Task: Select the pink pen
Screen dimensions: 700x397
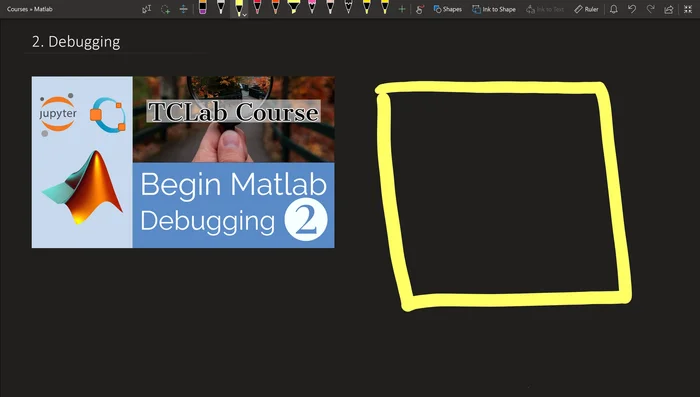Action: [312, 8]
